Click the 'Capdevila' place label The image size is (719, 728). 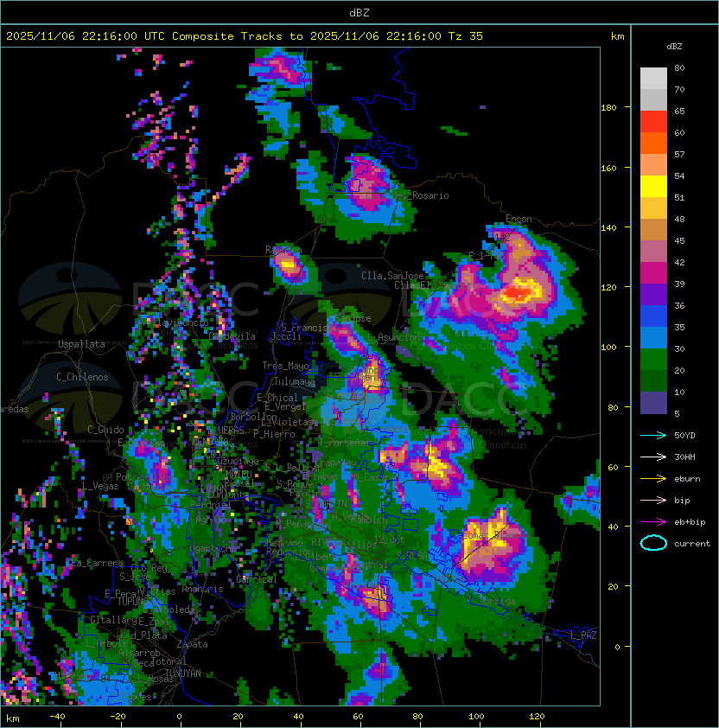coord(232,336)
